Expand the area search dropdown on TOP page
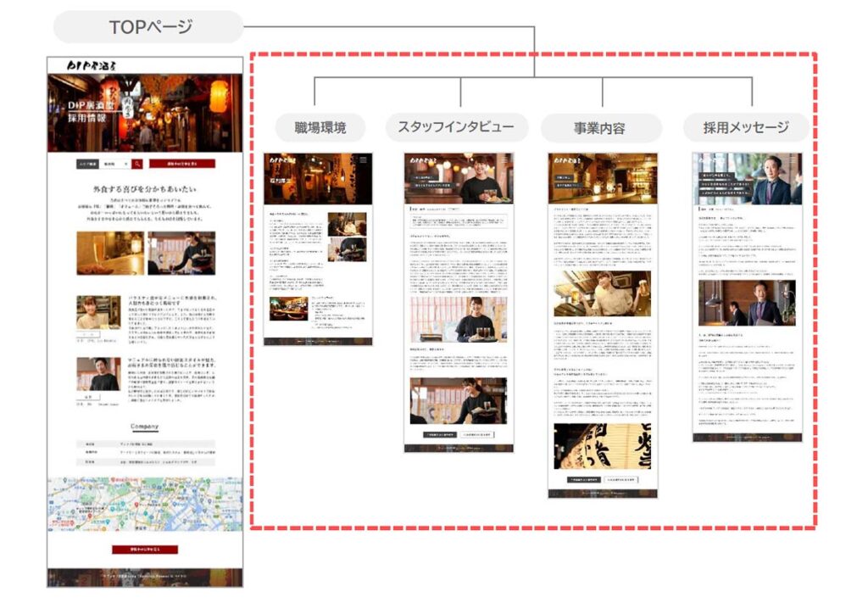 pyautogui.click(x=114, y=164)
